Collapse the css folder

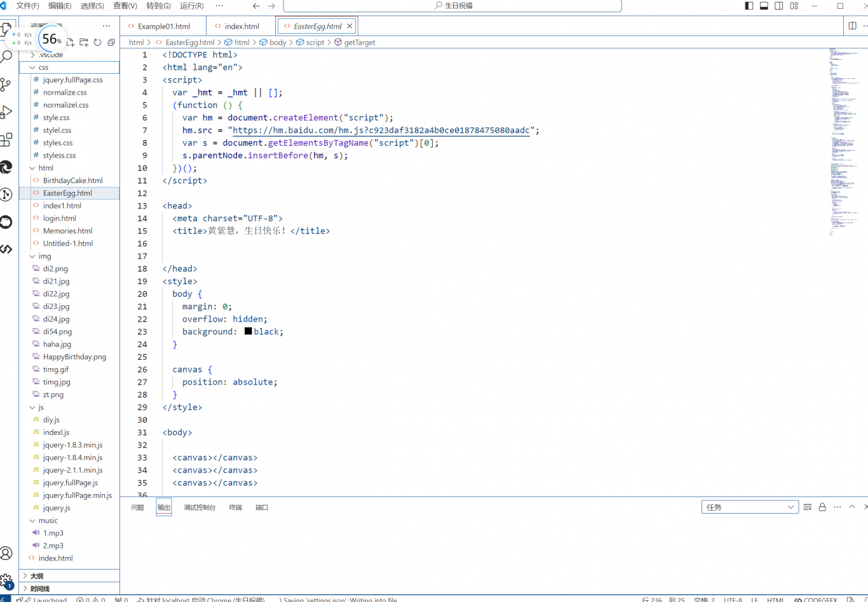coord(69,67)
